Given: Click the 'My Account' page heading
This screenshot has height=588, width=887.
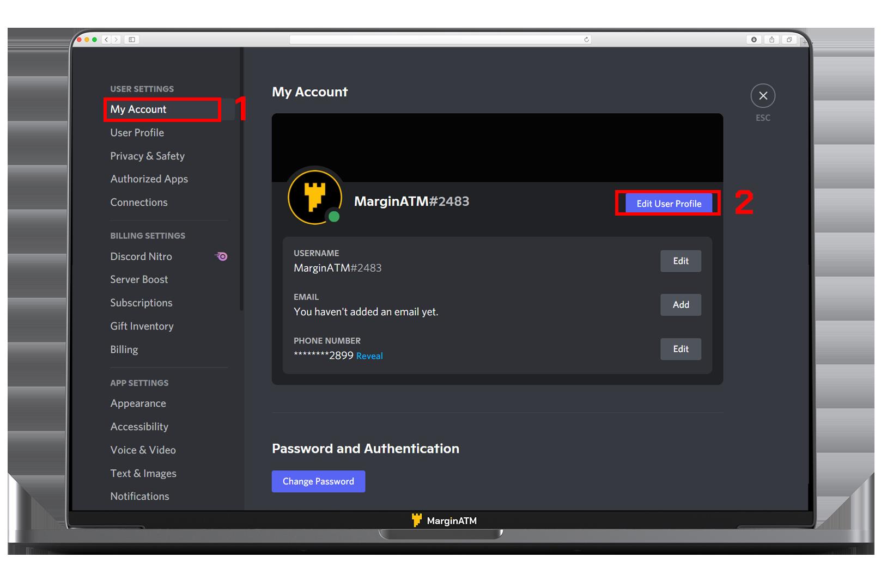Looking at the screenshot, I should point(309,92).
